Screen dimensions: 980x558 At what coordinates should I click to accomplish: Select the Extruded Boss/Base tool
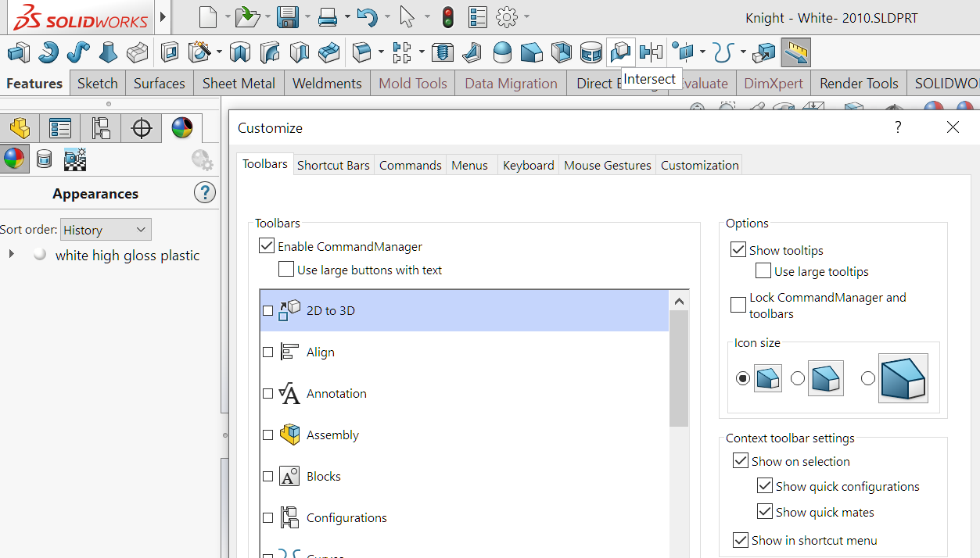click(19, 52)
